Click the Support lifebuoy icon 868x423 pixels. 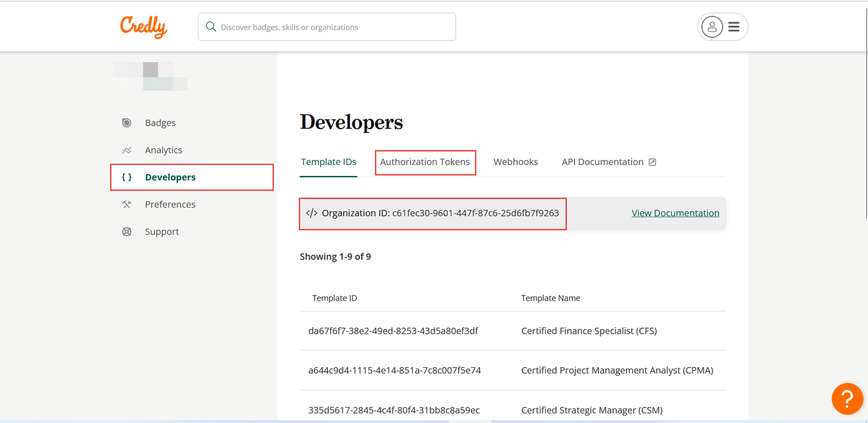click(127, 232)
